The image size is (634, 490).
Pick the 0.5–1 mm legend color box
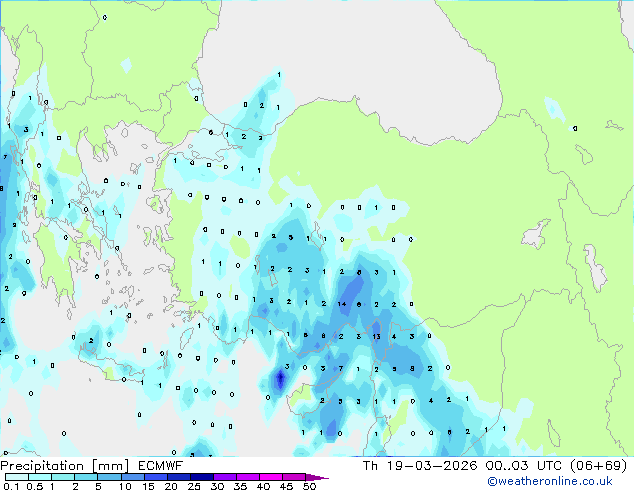pos(40,477)
